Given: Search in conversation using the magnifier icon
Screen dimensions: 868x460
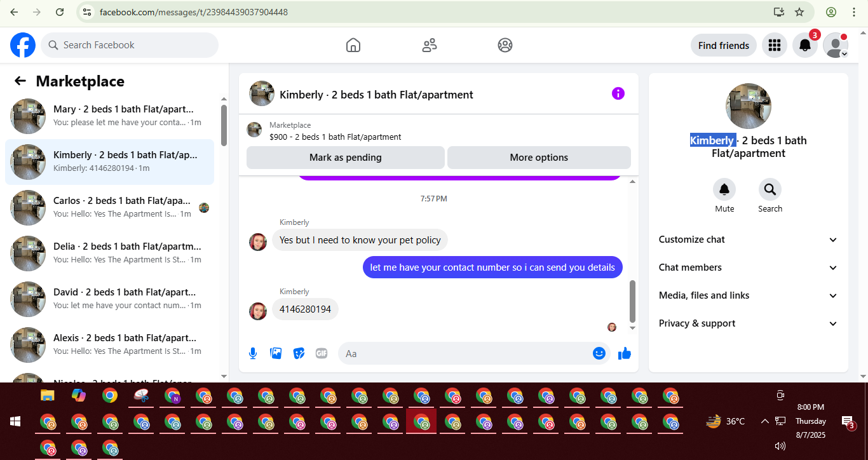Looking at the screenshot, I should (x=770, y=189).
